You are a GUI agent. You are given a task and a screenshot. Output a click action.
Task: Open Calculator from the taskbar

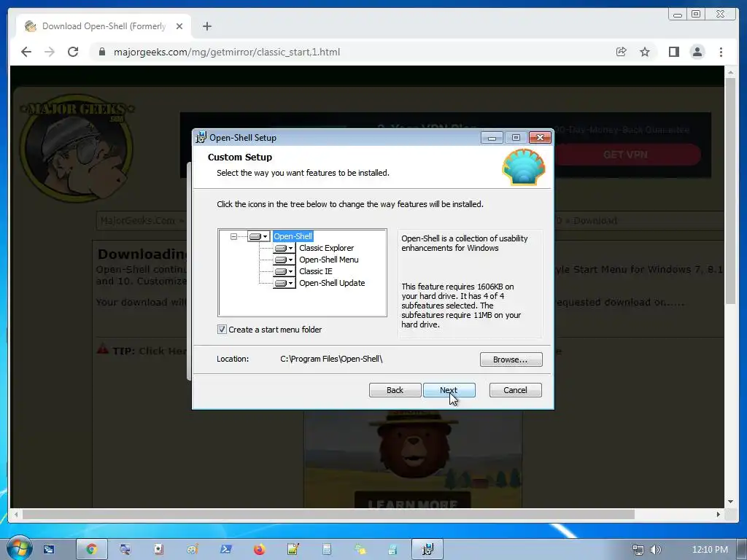pos(326,550)
